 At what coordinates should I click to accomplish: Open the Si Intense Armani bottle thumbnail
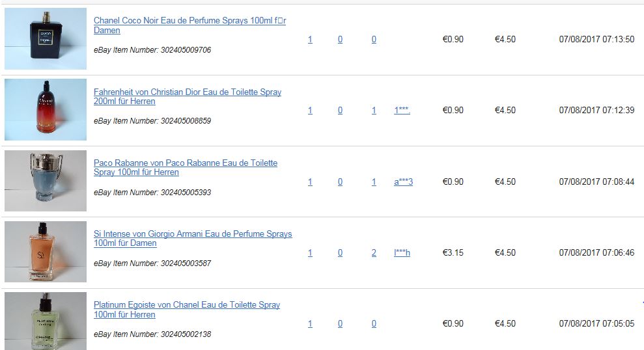pyautogui.click(x=46, y=252)
